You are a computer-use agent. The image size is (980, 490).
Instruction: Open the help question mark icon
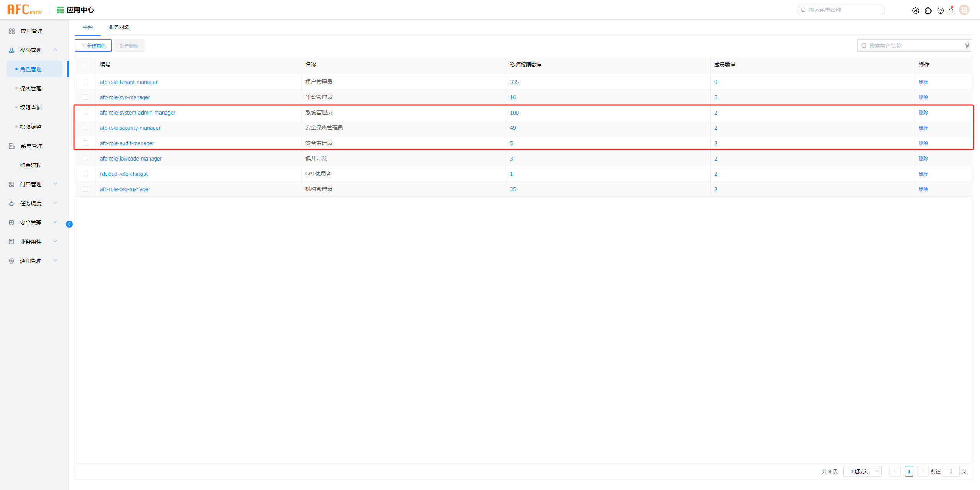(x=940, y=11)
